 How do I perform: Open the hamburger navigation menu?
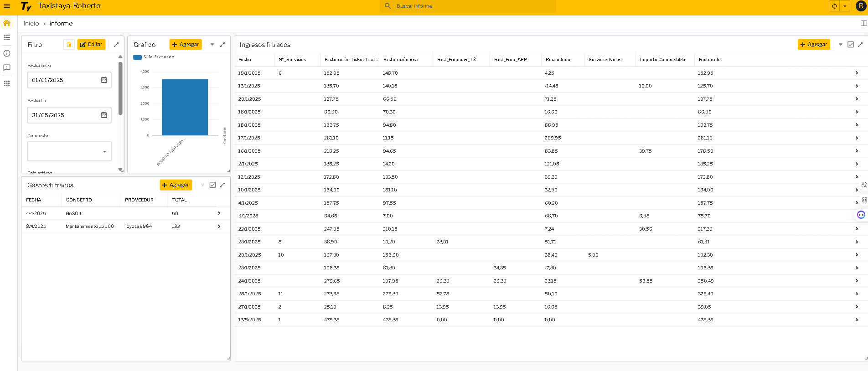point(7,6)
